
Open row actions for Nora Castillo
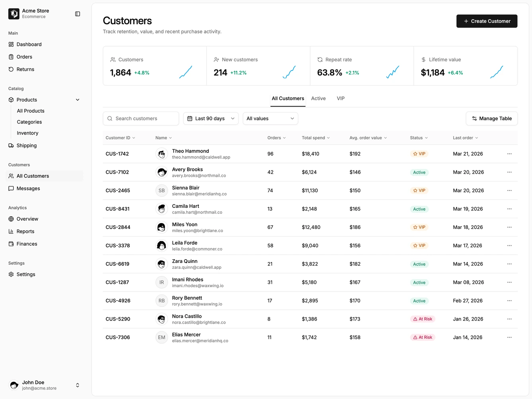click(509, 319)
